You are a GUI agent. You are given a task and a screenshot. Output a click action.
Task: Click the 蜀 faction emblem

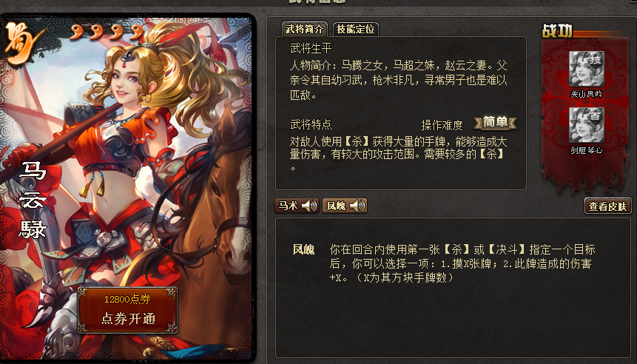pos(22,43)
